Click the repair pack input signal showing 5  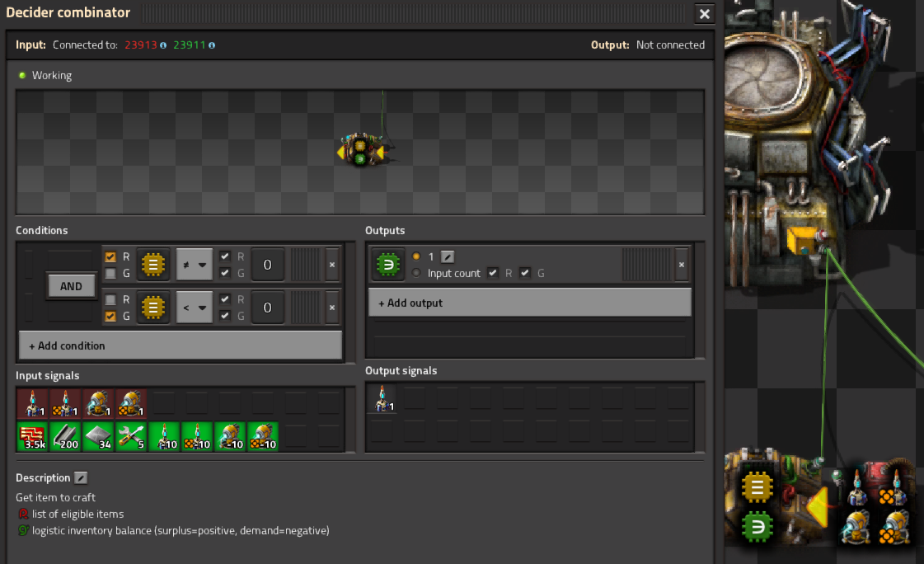click(x=131, y=436)
